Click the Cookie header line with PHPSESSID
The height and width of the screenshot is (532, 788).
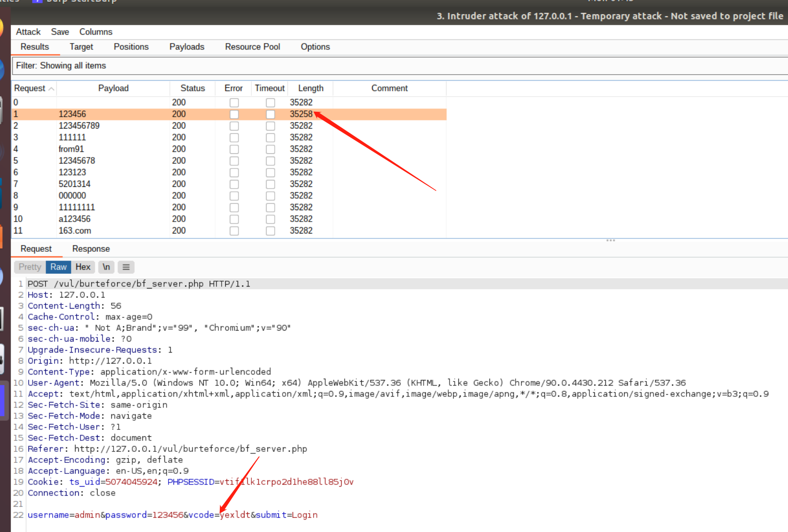click(x=190, y=482)
